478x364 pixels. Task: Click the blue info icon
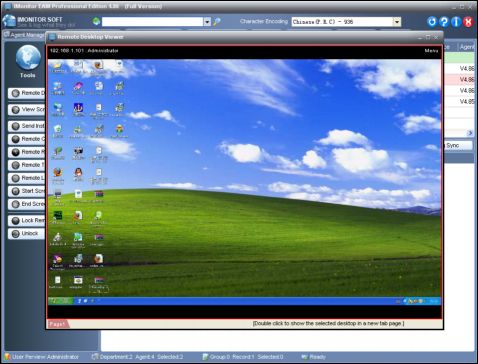[456, 22]
